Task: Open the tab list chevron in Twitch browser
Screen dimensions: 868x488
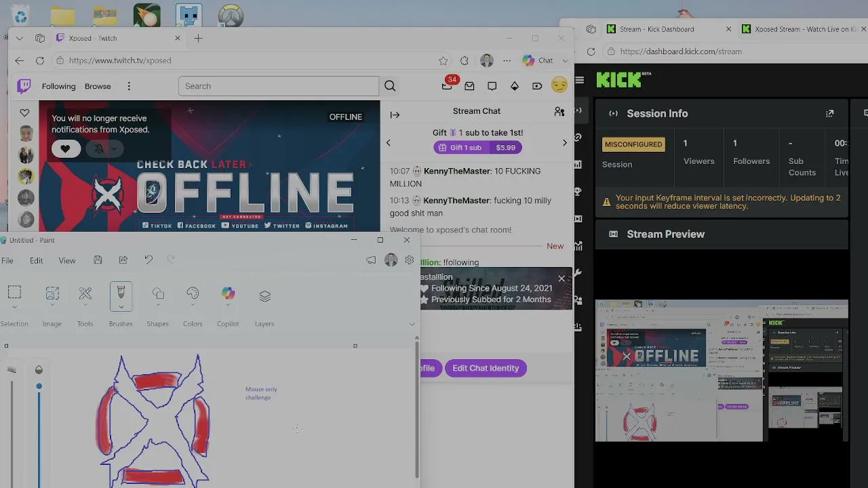Action: tap(19, 38)
